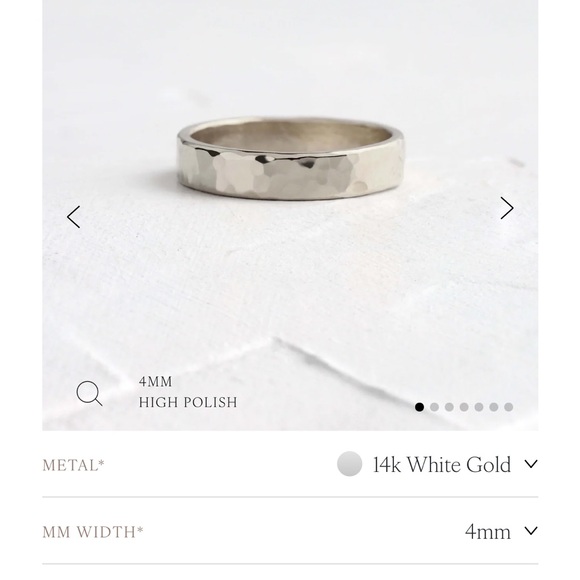Expand the MM Width dropdown chevron
Image resolution: width=580 pixels, height=580 pixels.
click(531, 531)
